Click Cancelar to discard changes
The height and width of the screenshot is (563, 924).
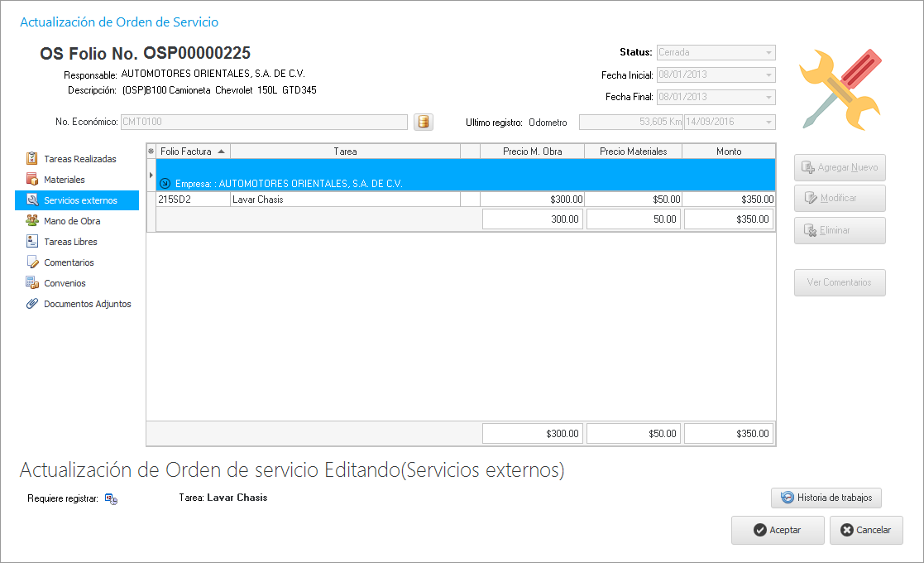pyautogui.click(x=866, y=530)
